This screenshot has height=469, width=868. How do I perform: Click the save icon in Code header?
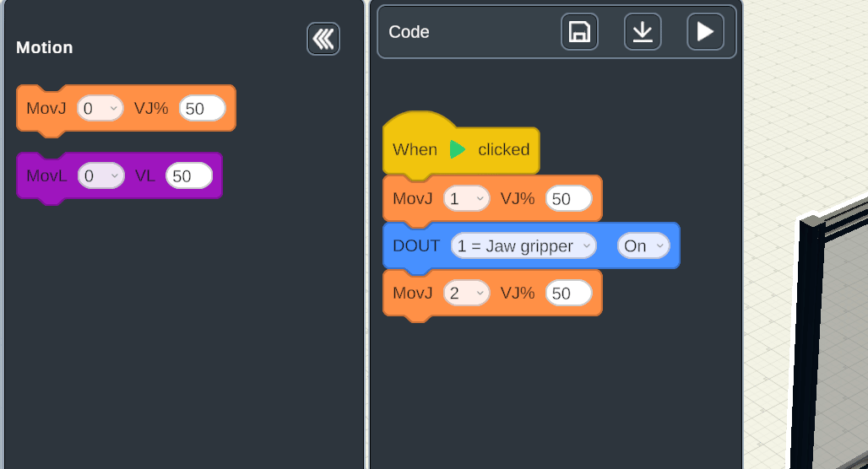(x=579, y=32)
